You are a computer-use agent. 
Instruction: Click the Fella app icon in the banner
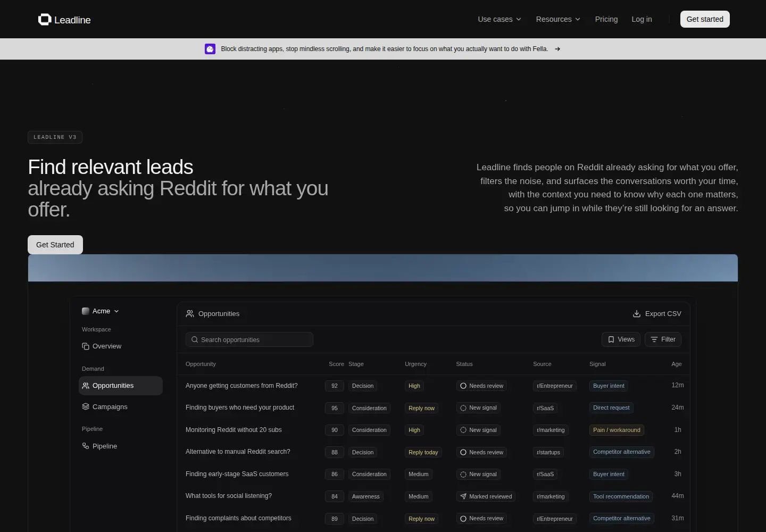(x=210, y=49)
